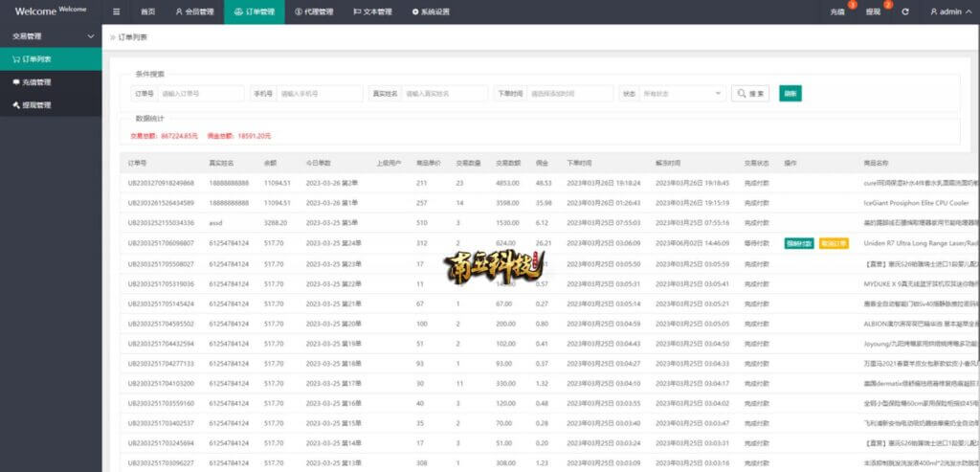
Task: Click order number UB2303251703402537
Action: 161,424
